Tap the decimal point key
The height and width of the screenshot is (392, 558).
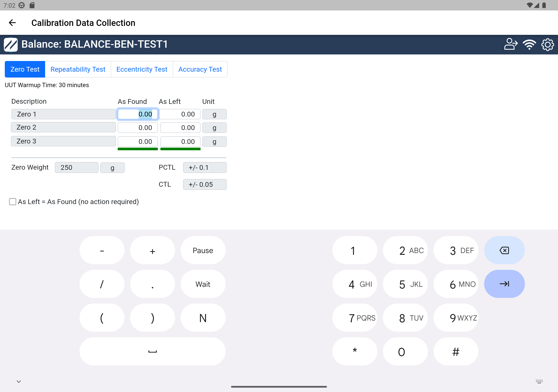(152, 284)
